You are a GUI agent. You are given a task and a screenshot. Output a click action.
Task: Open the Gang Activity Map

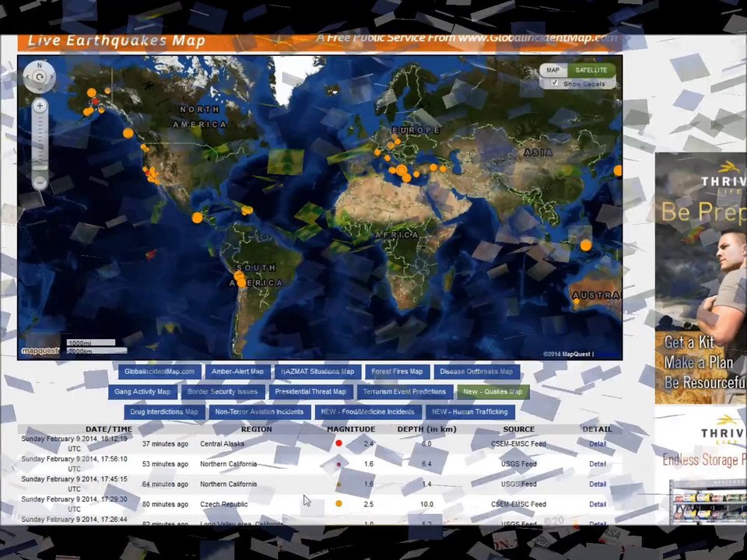[142, 392]
